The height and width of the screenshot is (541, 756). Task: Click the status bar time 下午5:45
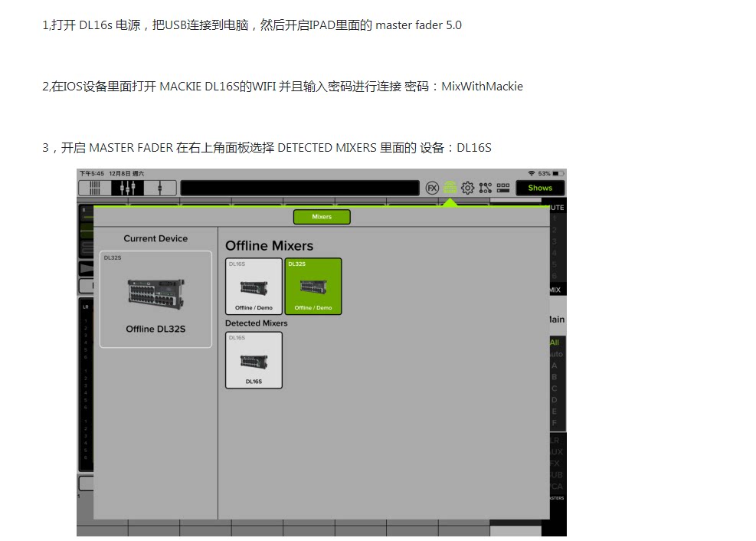click(x=92, y=173)
